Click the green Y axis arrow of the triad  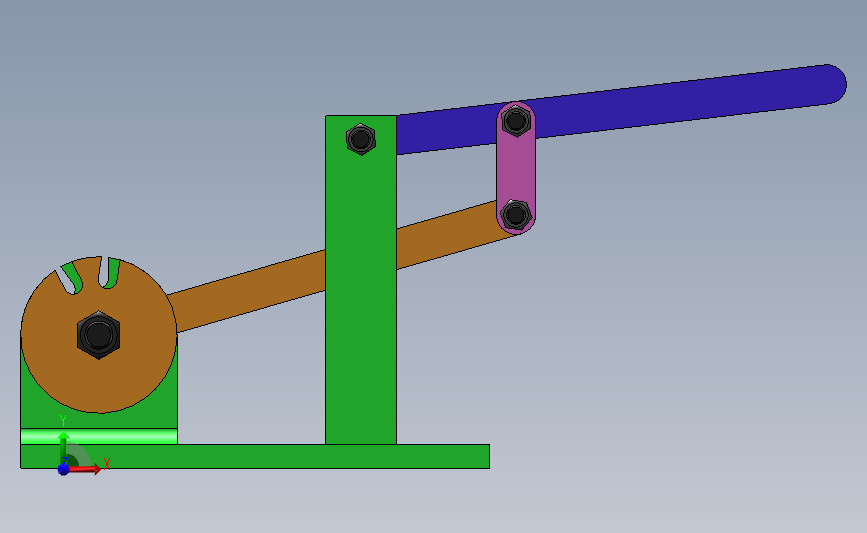pos(63,447)
